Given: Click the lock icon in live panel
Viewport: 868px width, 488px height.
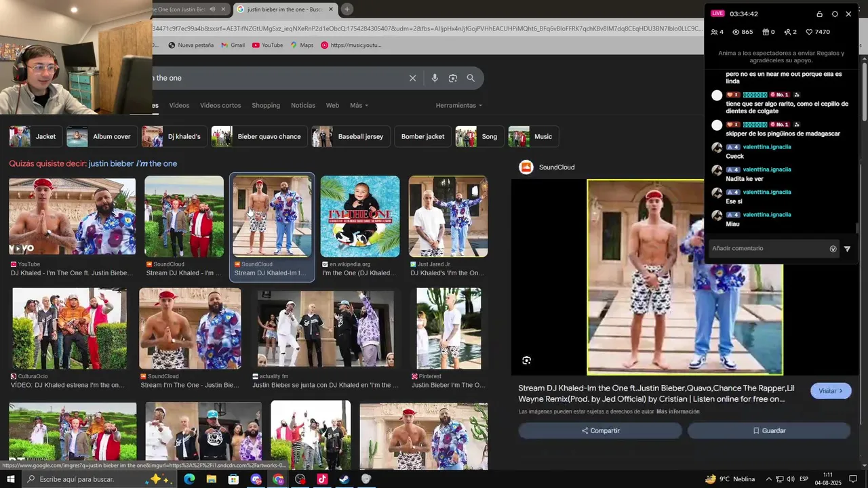Looking at the screenshot, I should 819,14.
